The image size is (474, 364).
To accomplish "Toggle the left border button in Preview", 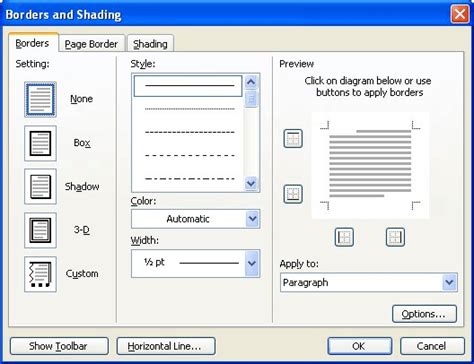I will point(344,237).
